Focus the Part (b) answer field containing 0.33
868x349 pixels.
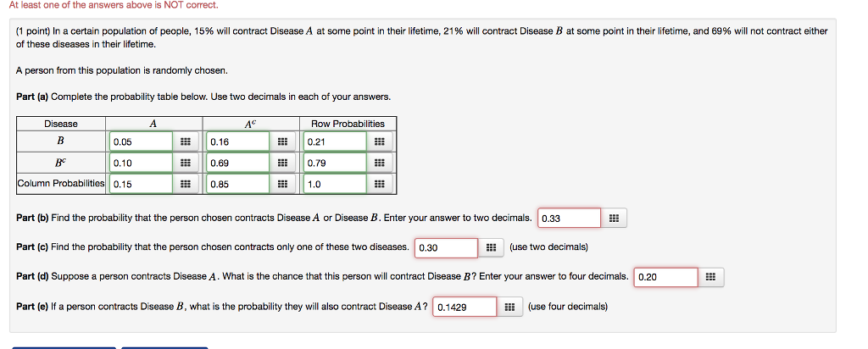pyautogui.click(x=570, y=219)
